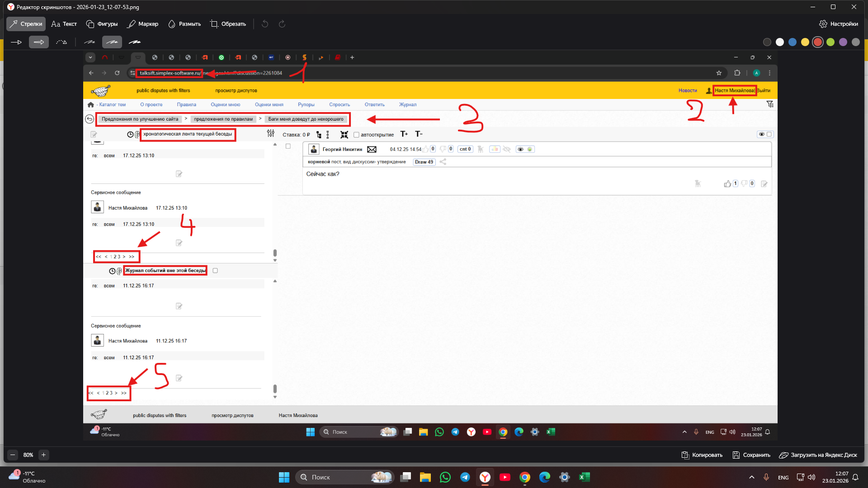Click Save (Сохранить) button
Screen dimensions: 868x488
click(751, 455)
